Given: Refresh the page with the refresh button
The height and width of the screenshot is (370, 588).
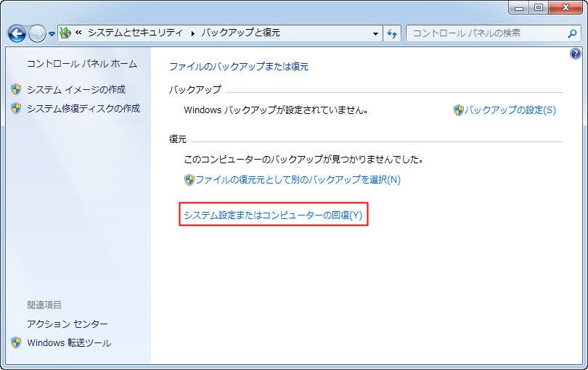Looking at the screenshot, I should [x=392, y=33].
